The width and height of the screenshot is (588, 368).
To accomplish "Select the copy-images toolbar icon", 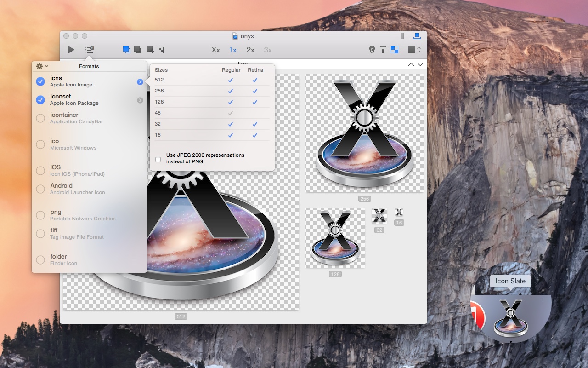I will coord(127,49).
